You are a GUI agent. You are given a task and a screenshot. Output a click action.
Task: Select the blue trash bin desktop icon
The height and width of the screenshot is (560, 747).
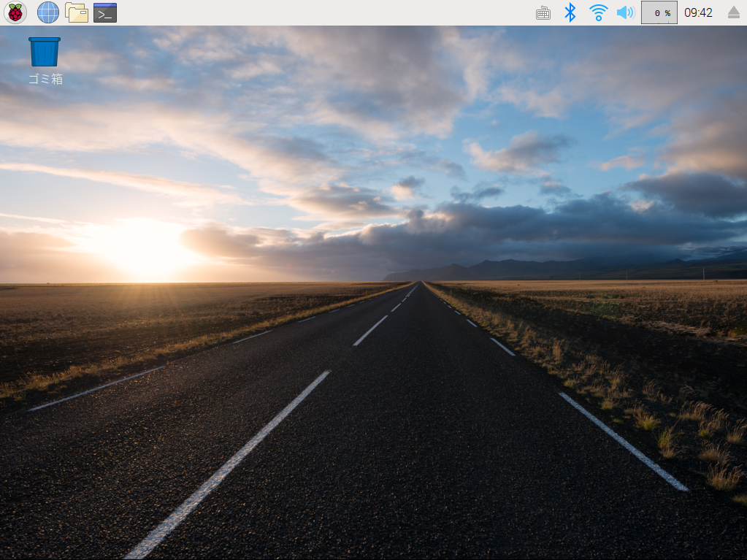click(x=45, y=52)
